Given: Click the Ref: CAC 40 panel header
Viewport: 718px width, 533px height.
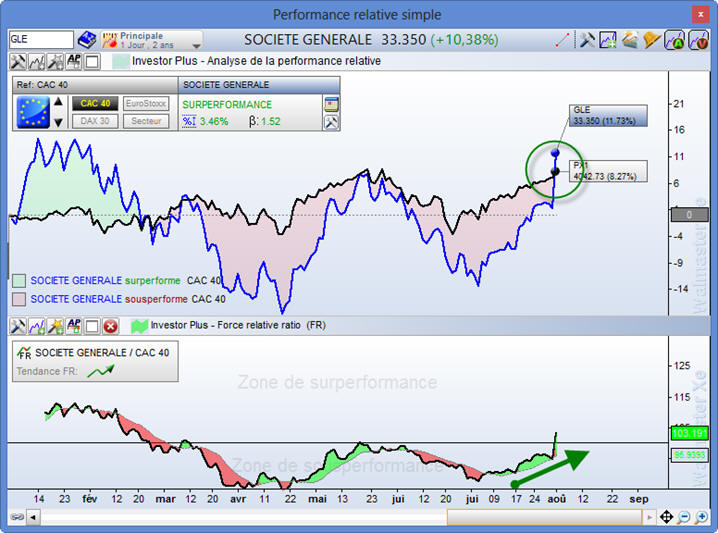Looking at the screenshot, I should [95, 85].
